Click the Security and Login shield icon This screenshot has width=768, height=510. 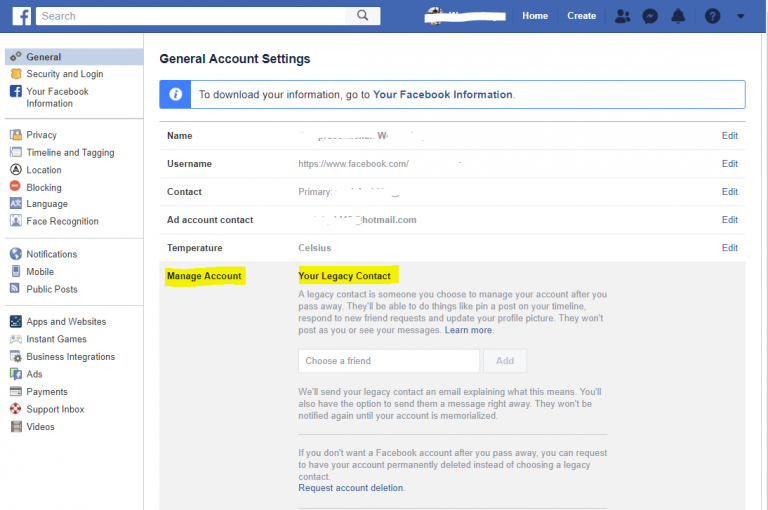pos(16,73)
